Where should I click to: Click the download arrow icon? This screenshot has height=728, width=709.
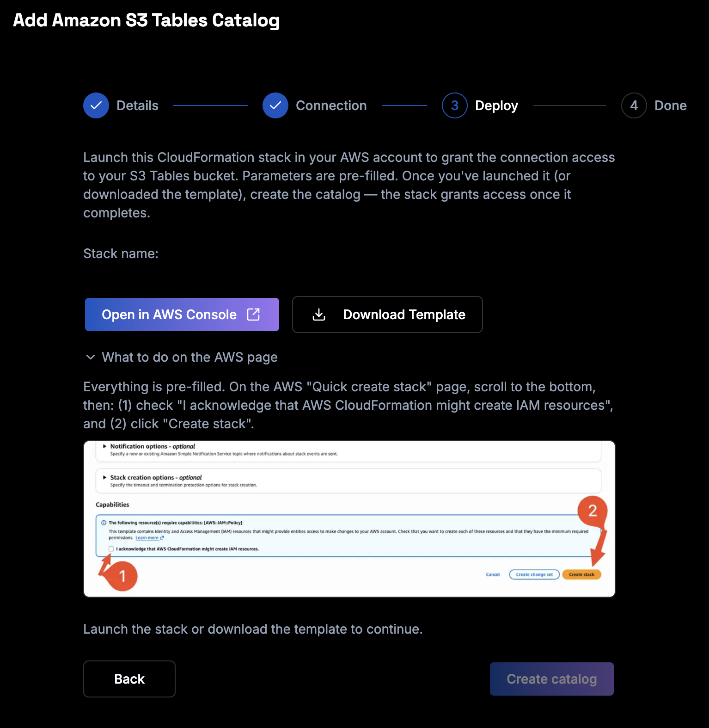click(319, 315)
